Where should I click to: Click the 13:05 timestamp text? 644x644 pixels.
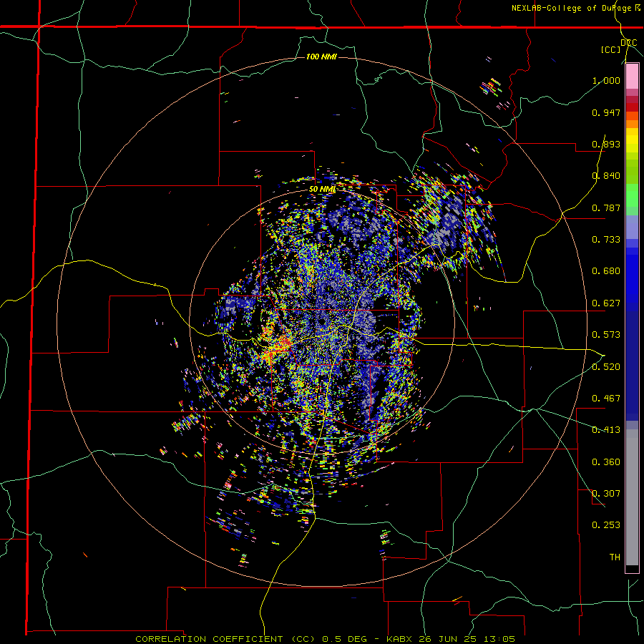pyautogui.click(x=499, y=639)
